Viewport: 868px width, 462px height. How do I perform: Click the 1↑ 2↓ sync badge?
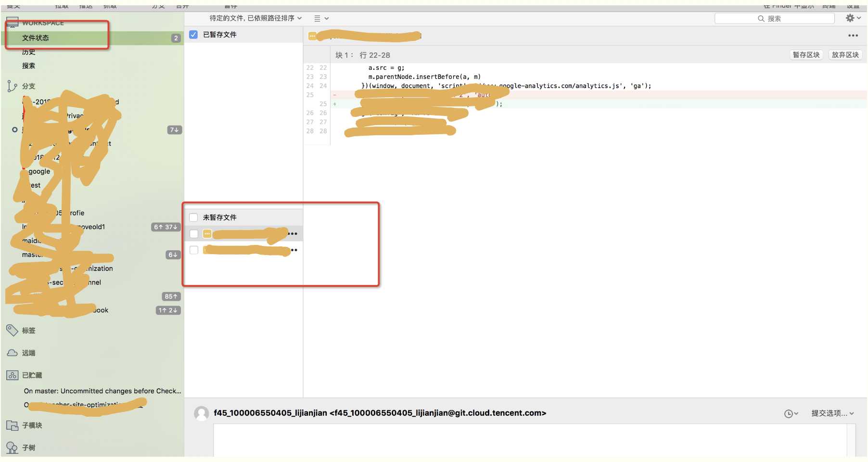click(x=168, y=310)
